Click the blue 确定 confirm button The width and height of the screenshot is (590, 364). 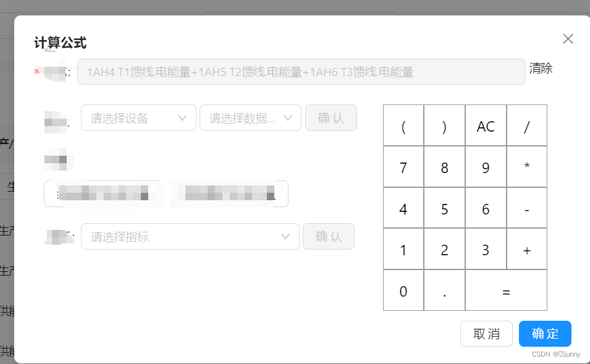point(545,333)
